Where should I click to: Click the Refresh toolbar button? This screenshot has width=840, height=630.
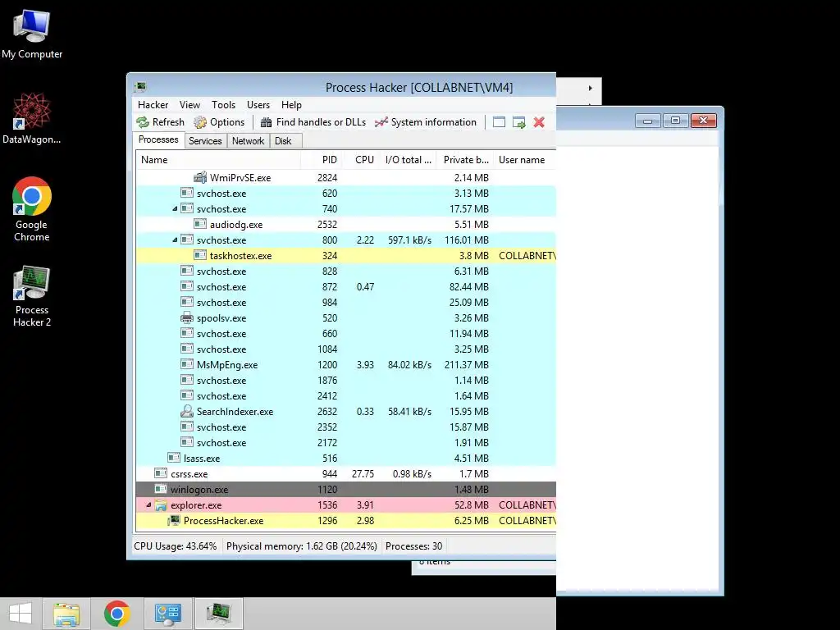160,122
